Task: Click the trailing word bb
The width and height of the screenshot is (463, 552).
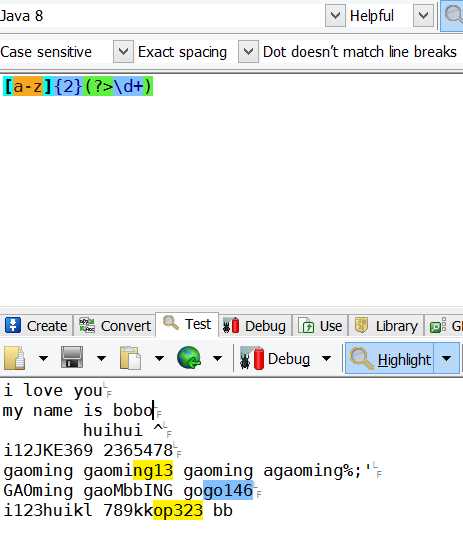Action: coord(223,510)
